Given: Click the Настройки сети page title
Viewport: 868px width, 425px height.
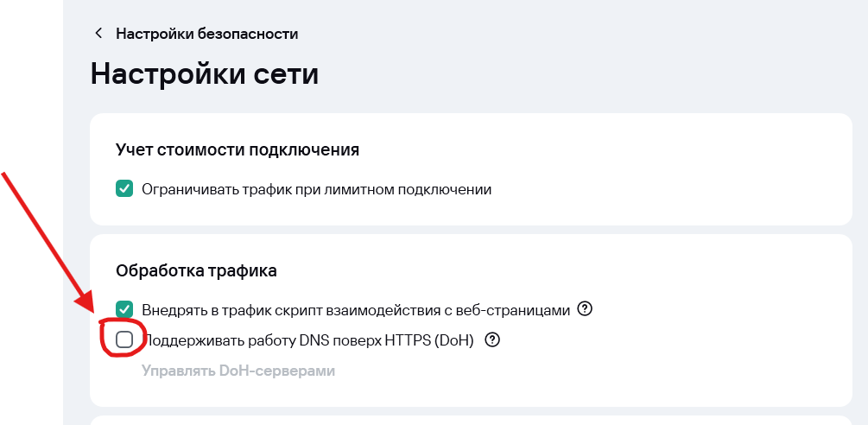Looking at the screenshot, I should (205, 73).
